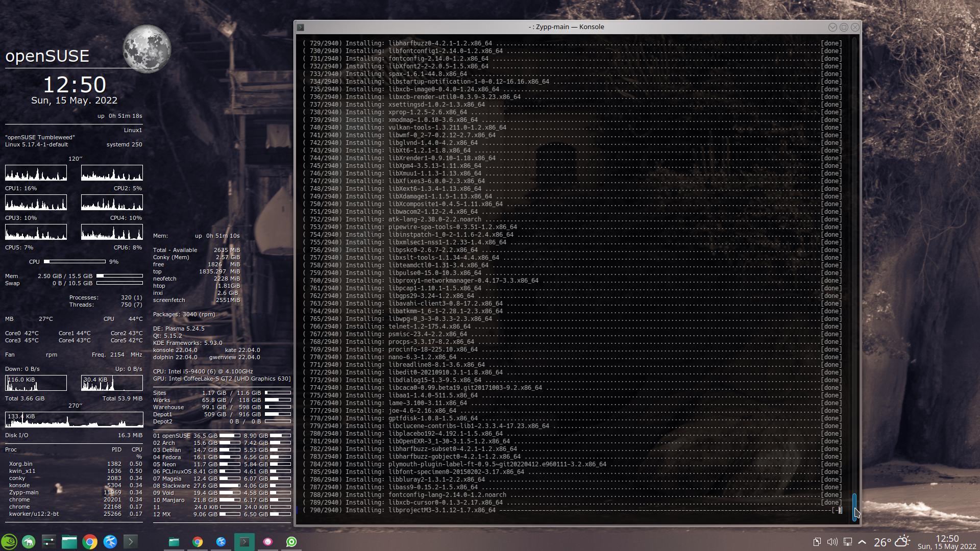The image size is (980, 551).
Task: Click the 'DE: Plasma 5.24.5' text
Action: pyautogui.click(x=179, y=329)
